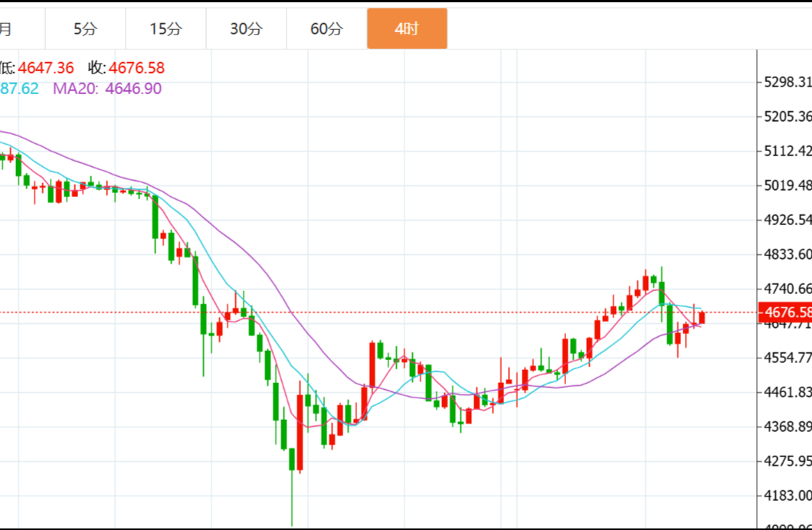
Task: Click the closing price readout 4676.58 in header
Action: [136, 68]
